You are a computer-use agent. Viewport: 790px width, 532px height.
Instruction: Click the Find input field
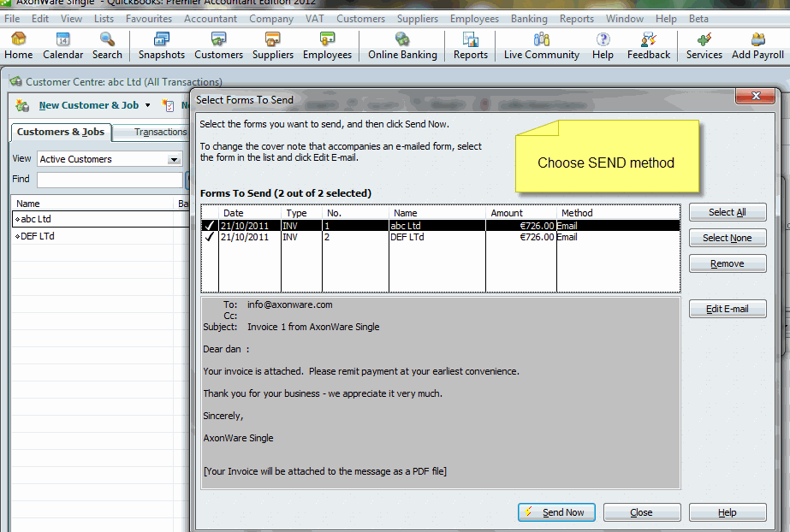110,179
